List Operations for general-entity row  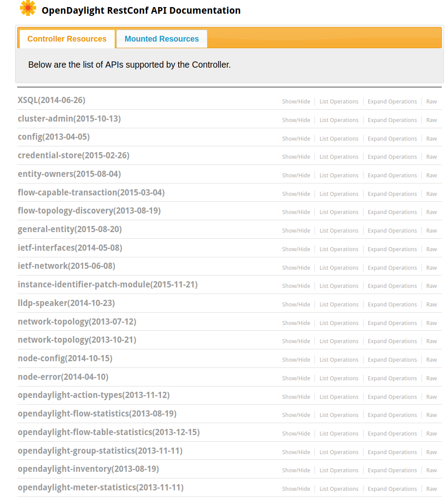pyautogui.click(x=339, y=231)
